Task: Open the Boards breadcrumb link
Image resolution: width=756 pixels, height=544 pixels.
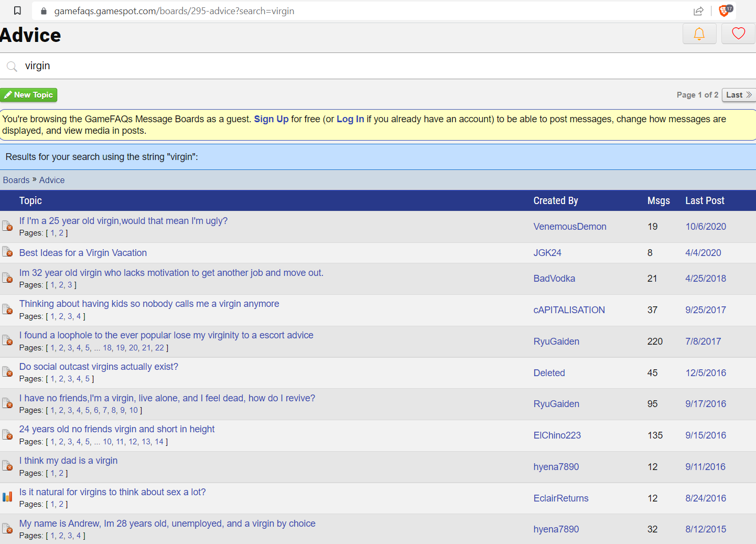Action: [16, 180]
